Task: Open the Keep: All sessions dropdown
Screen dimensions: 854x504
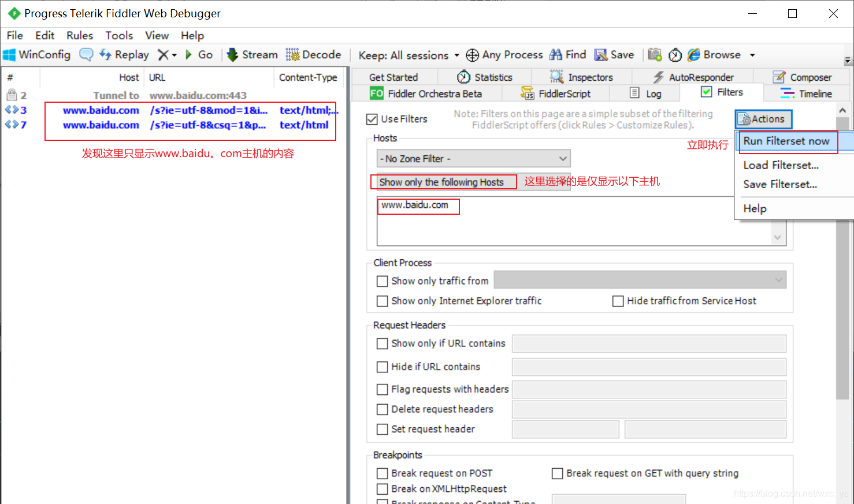Action: 409,55
